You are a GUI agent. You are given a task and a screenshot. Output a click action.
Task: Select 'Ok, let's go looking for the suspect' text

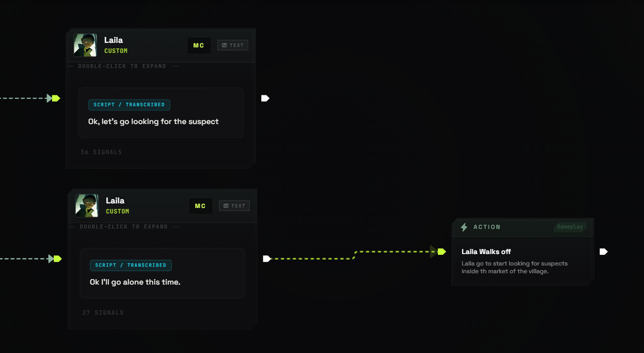(153, 122)
